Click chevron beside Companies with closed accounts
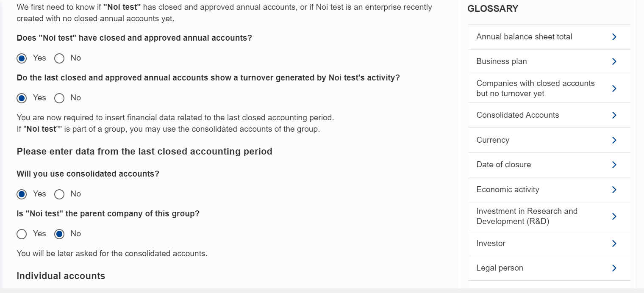This screenshot has width=644, height=293. 614,88
